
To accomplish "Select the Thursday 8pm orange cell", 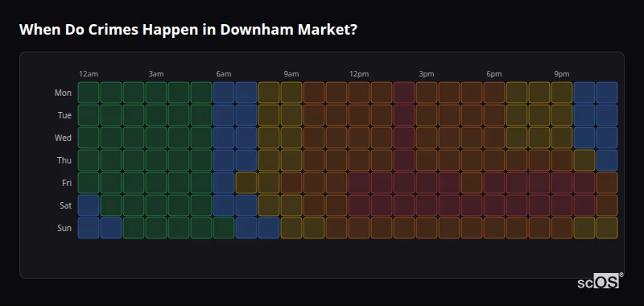I will point(539,160).
